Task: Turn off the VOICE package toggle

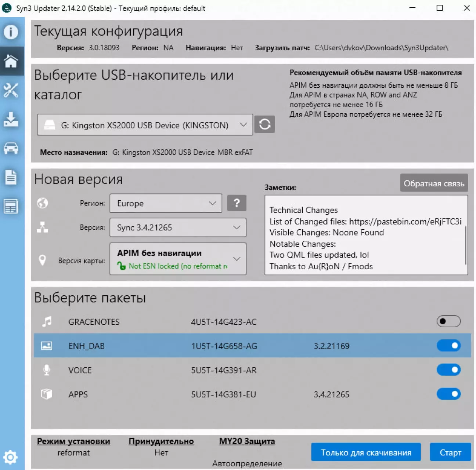Action: click(x=448, y=370)
